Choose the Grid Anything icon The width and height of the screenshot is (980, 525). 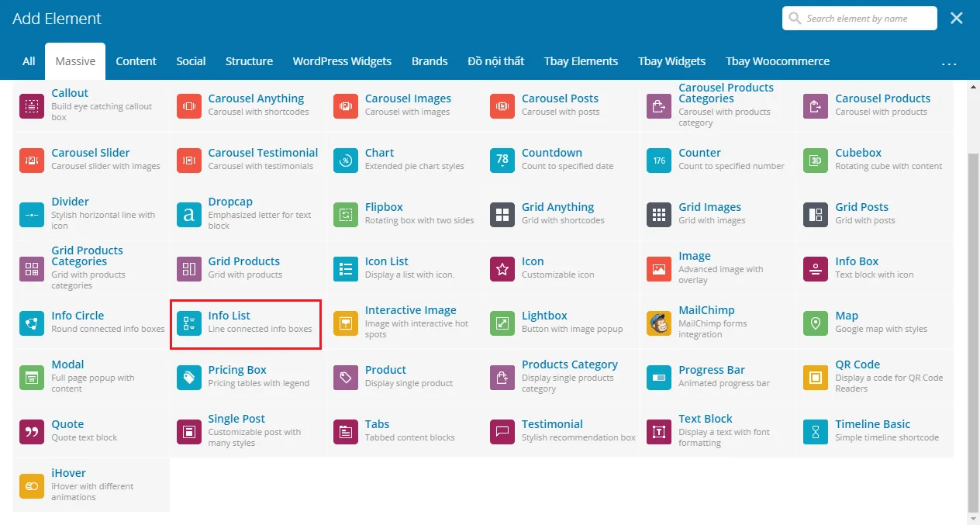tap(502, 215)
